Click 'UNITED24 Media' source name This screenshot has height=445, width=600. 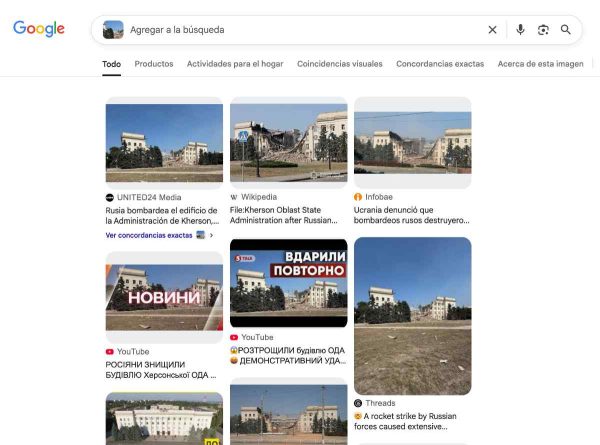(x=149, y=197)
